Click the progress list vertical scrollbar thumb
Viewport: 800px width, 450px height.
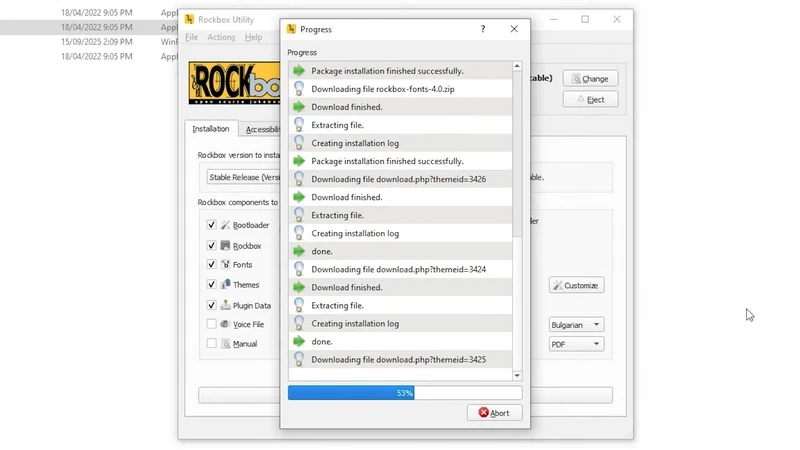point(517,154)
